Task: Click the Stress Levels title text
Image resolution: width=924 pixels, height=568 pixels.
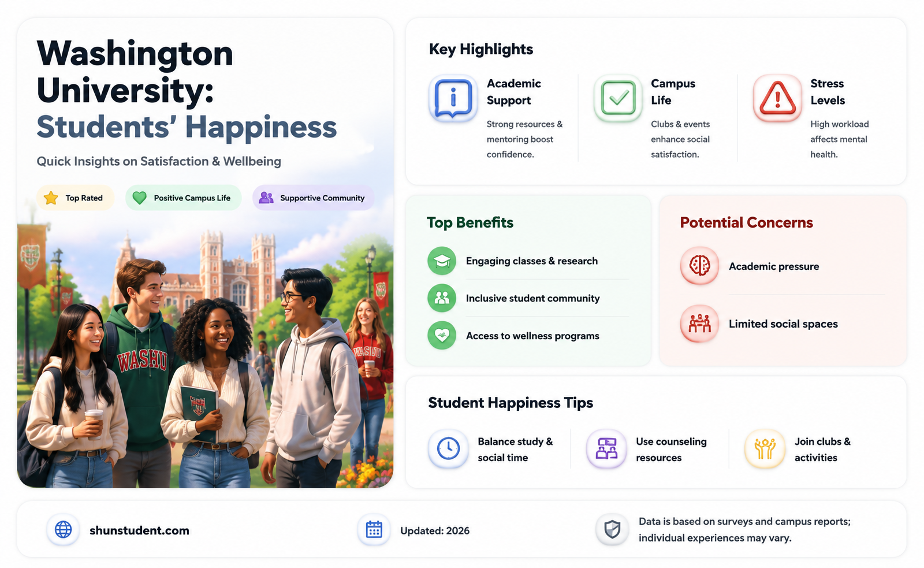Action: 828,92
